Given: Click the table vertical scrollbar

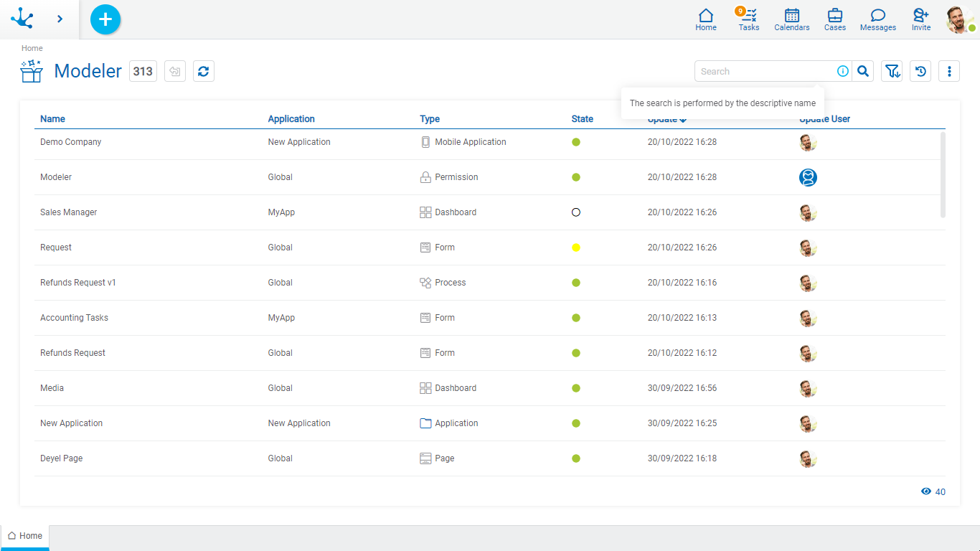Looking at the screenshot, I should (943, 174).
